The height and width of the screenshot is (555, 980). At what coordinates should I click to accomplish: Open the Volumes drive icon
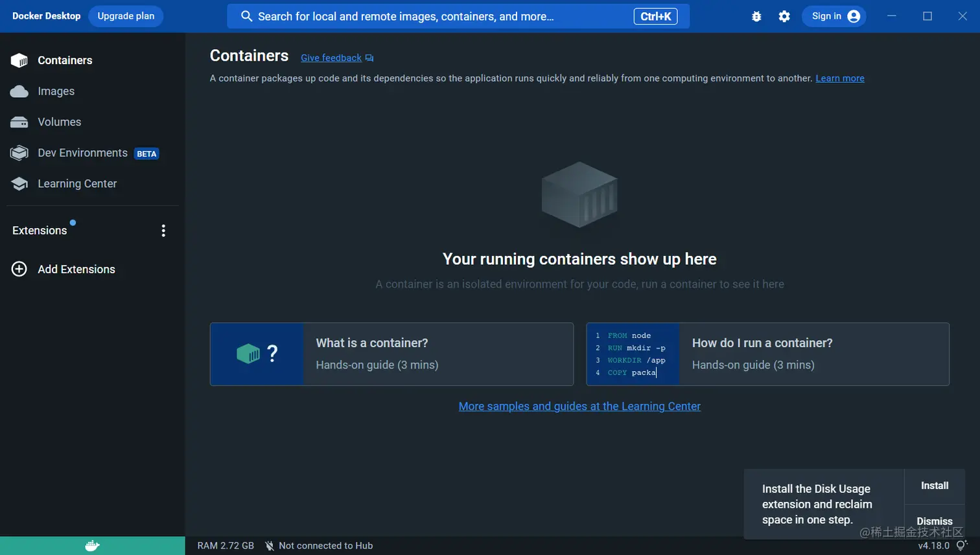point(19,122)
